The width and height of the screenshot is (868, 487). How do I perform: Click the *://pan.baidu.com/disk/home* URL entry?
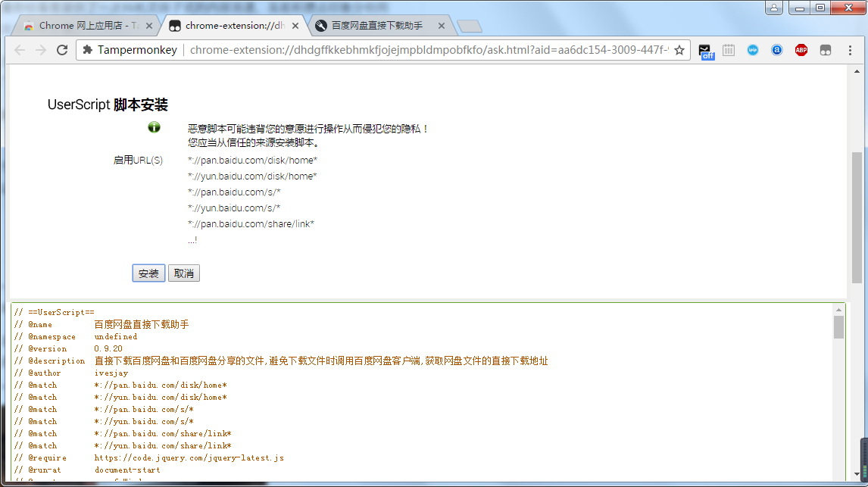point(252,161)
